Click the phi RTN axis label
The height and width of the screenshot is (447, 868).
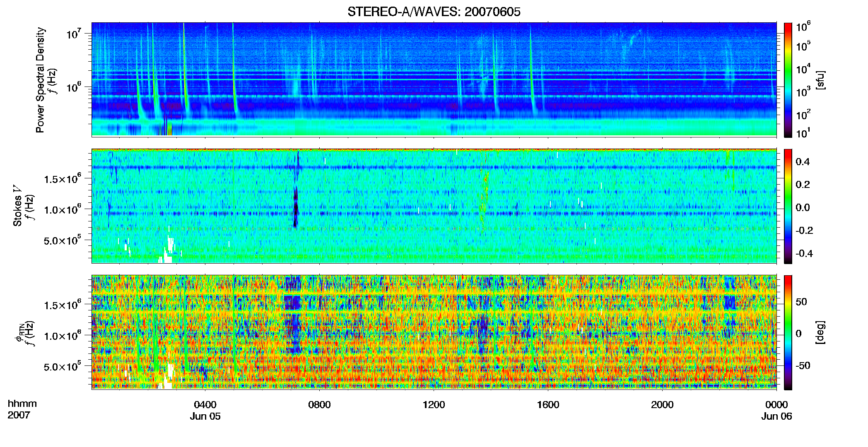[x=19, y=332]
